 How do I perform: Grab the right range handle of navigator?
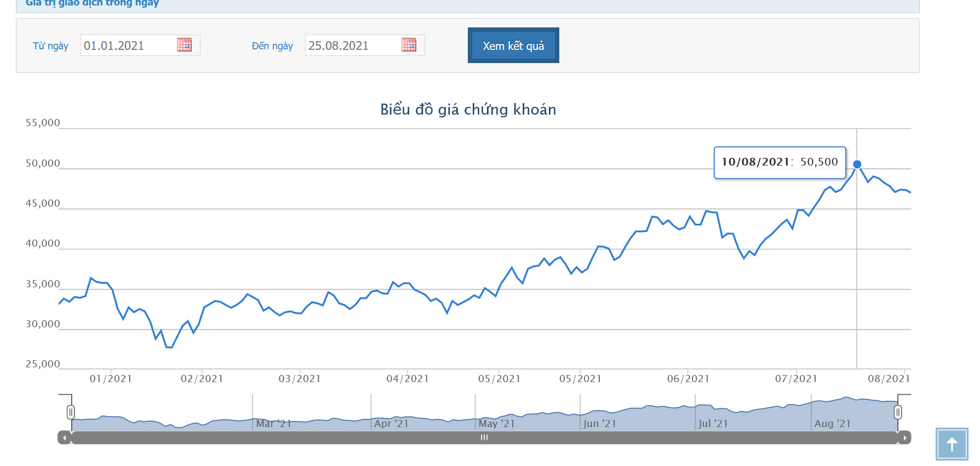(898, 412)
